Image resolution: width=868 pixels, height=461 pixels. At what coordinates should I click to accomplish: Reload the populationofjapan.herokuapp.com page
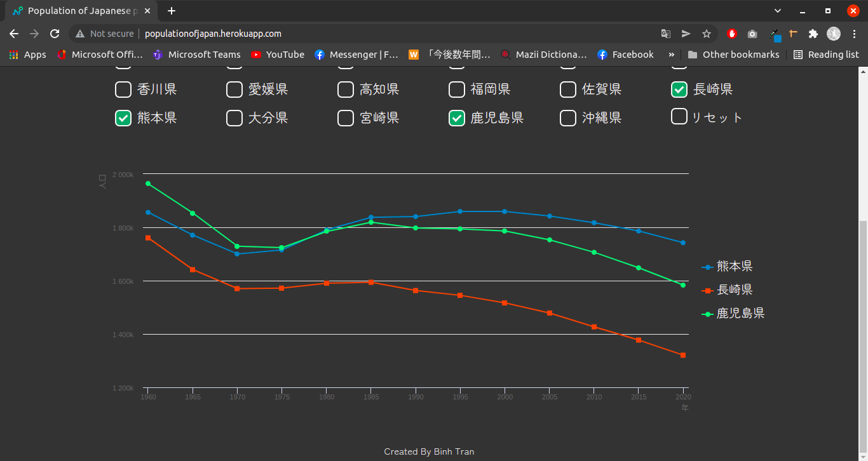tap(55, 33)
